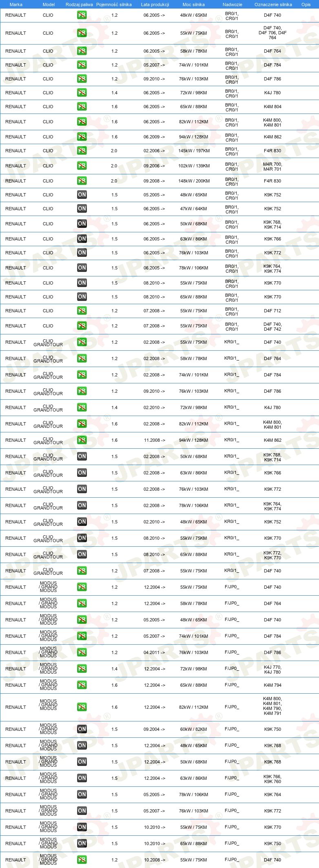
Task: Click the 'Marka' column header
Action: (x=16, y=4)
